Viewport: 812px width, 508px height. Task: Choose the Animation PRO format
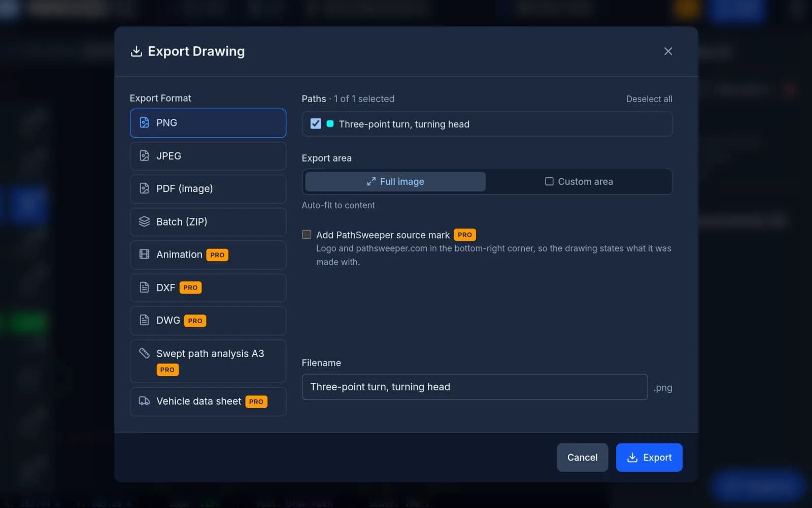[208, 255]
